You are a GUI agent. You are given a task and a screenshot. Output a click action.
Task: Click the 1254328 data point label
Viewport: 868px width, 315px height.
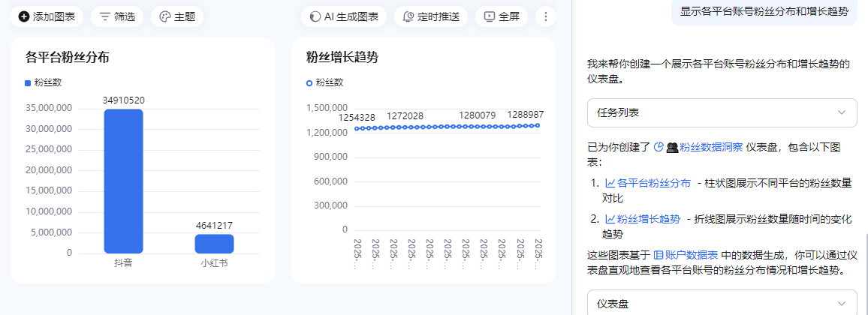358,117
